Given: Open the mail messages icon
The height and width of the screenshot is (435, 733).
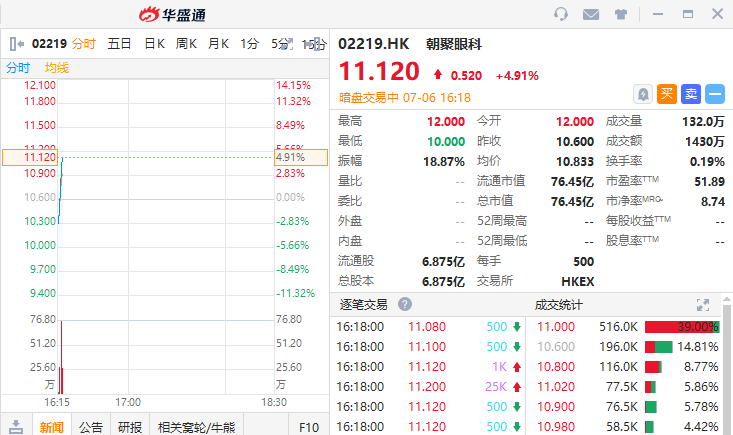Looking at the screenshot, I should [x=591, y=14].
